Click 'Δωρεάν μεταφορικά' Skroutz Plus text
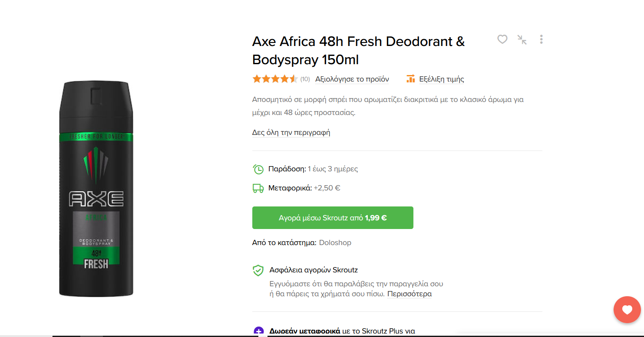Viewport: 644px width, 337px height. pyautogui.click(x=304, y=331)
